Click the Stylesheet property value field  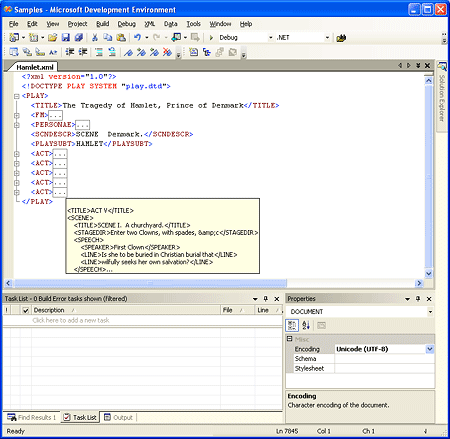[384, 368]
